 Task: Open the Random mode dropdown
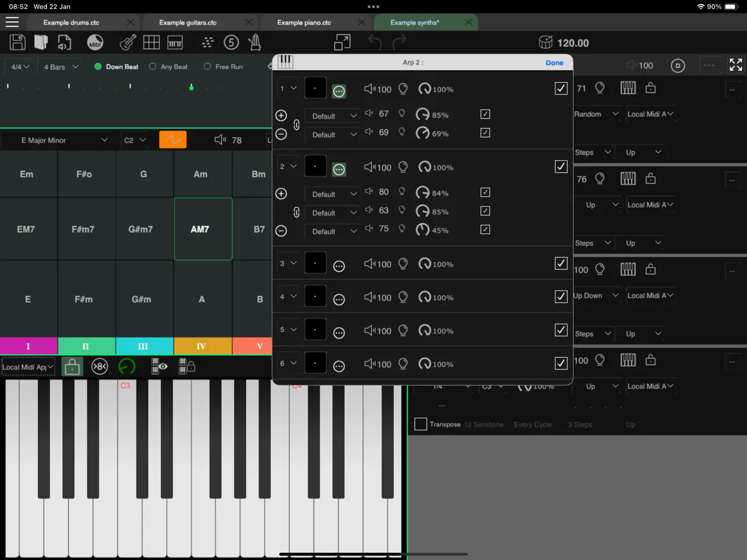[x=597, y=114]
